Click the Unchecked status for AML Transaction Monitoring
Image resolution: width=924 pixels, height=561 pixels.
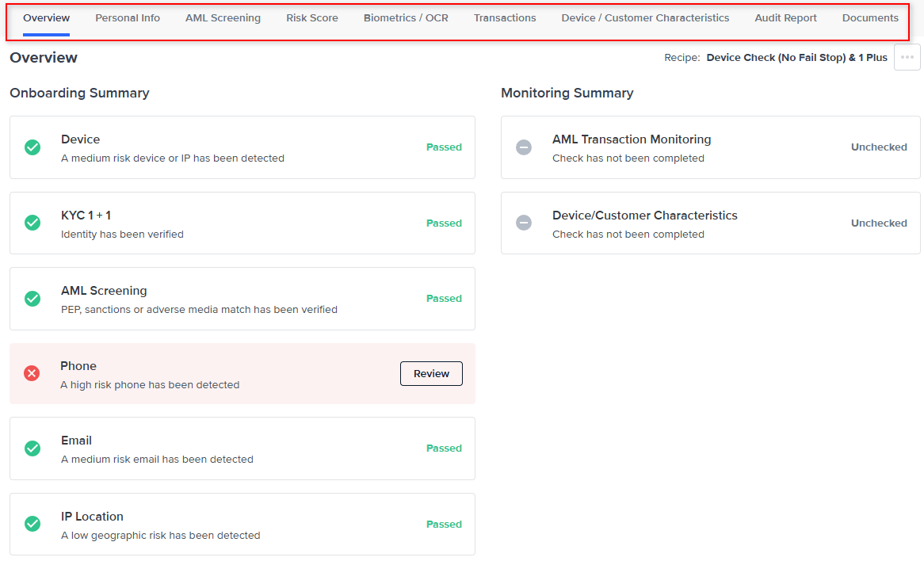[x=879, y=147]
